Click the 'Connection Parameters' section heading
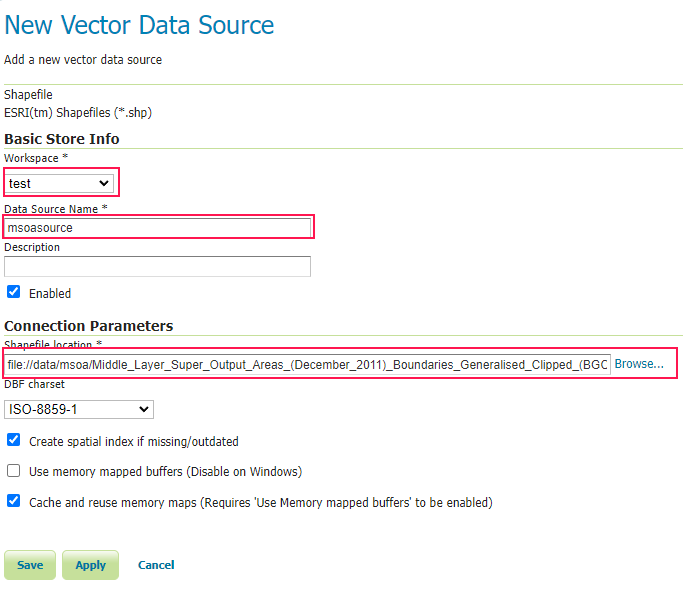This screenshot has height=592, width=683. click(89, 326)
